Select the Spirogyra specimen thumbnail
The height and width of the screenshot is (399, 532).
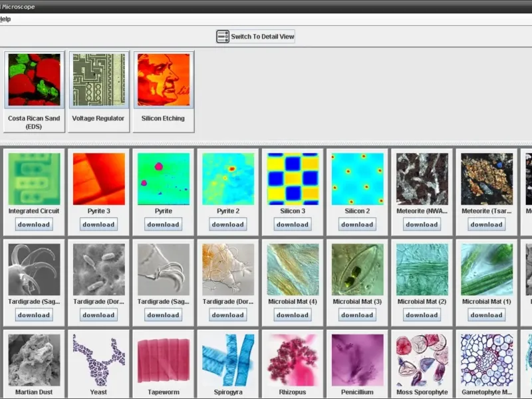coord(228,360)
